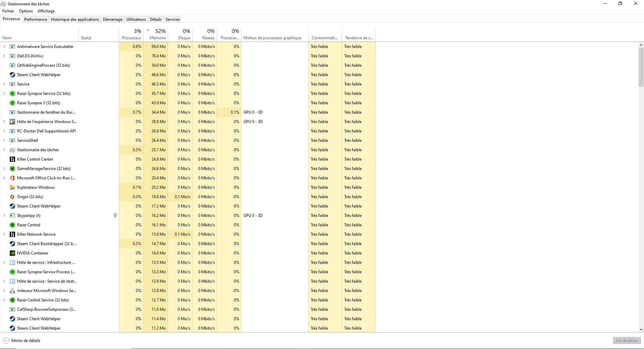Click the Microsoft Office Click-to-Run icon
The image size is (644, 349).
point(12,178)
